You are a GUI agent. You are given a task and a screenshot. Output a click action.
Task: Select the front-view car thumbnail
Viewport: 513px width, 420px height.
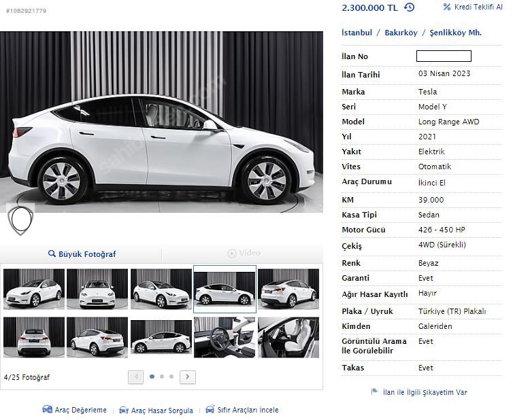(97, 289)
